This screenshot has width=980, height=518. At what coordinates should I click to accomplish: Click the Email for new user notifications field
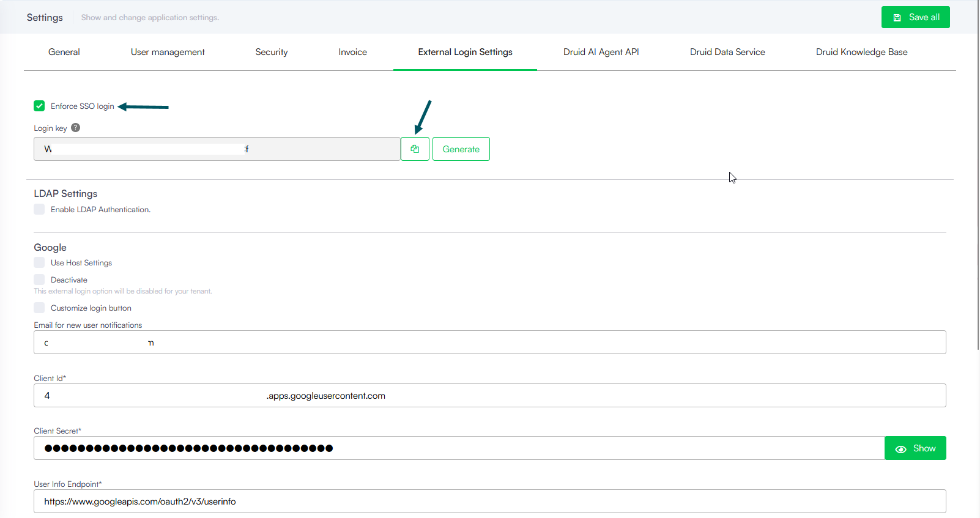489,342
